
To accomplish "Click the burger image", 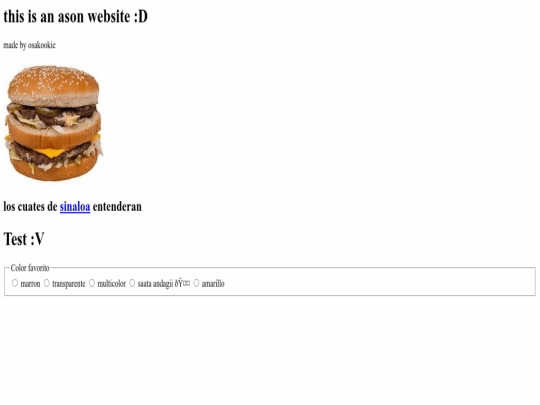I will 53,123.
